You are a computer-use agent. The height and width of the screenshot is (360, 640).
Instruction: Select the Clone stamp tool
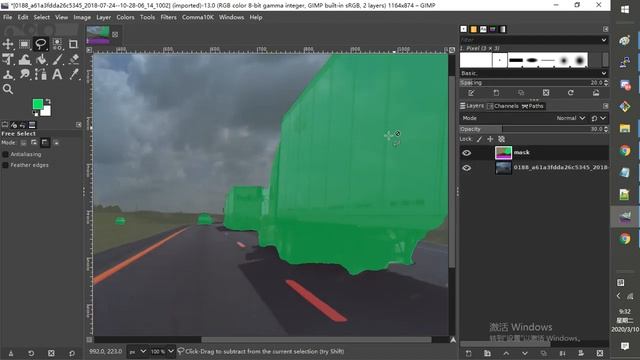pos(8,74)
